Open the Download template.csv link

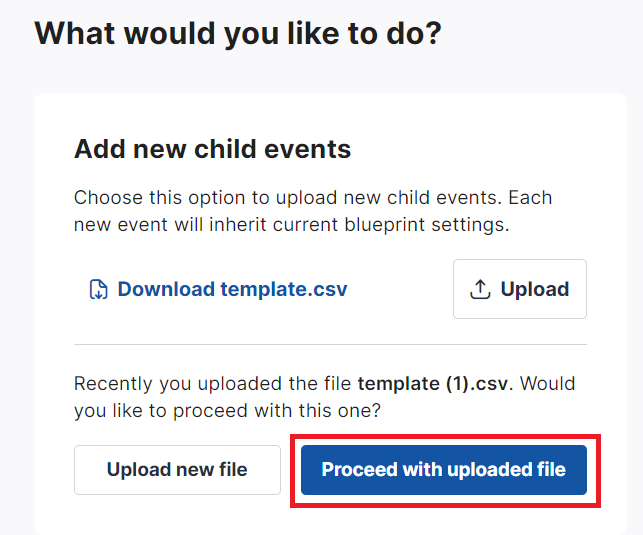pos(232,290)
